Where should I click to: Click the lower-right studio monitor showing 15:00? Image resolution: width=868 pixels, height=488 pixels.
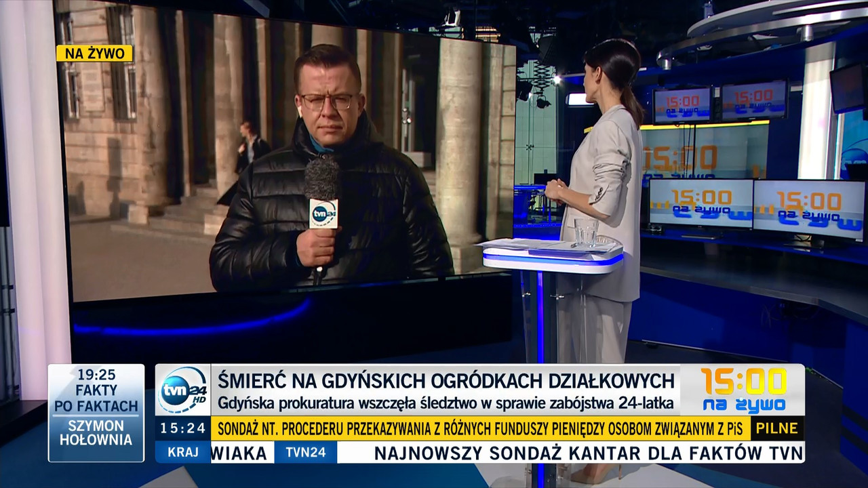[x=809, y=209]
